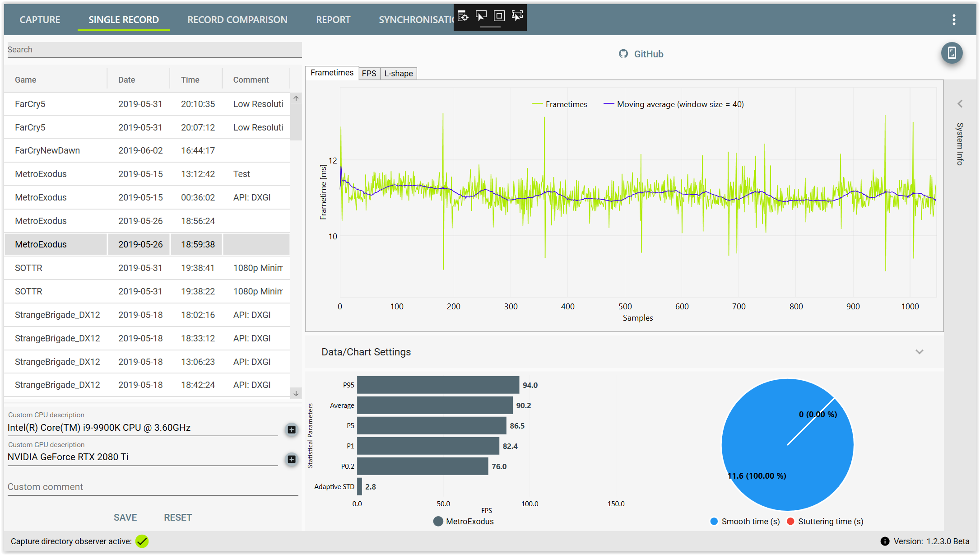
Task: Enable the Track Focused Element icon
Action: (x=517, y=16)
